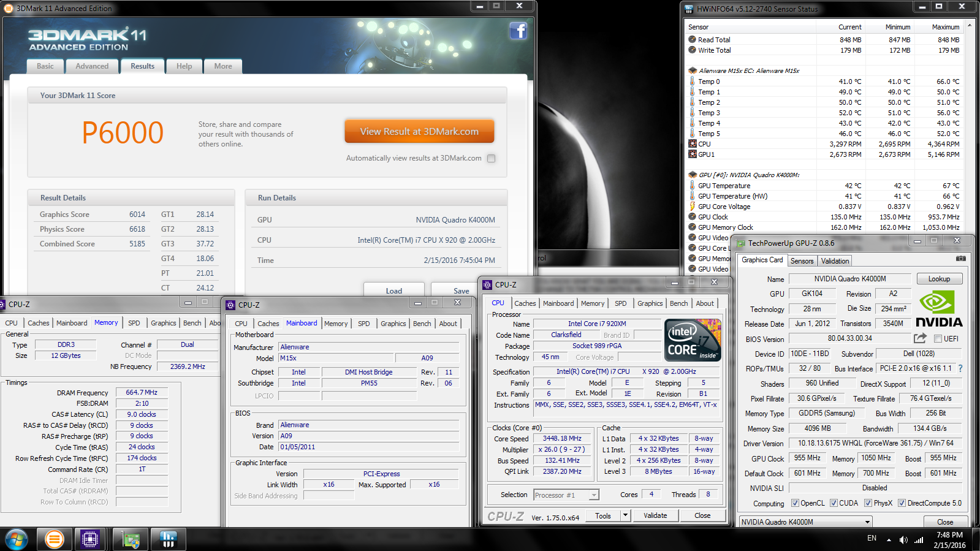Click the Tools button in CPU-Z
The image size is (980, 551).
click(603, 515)
